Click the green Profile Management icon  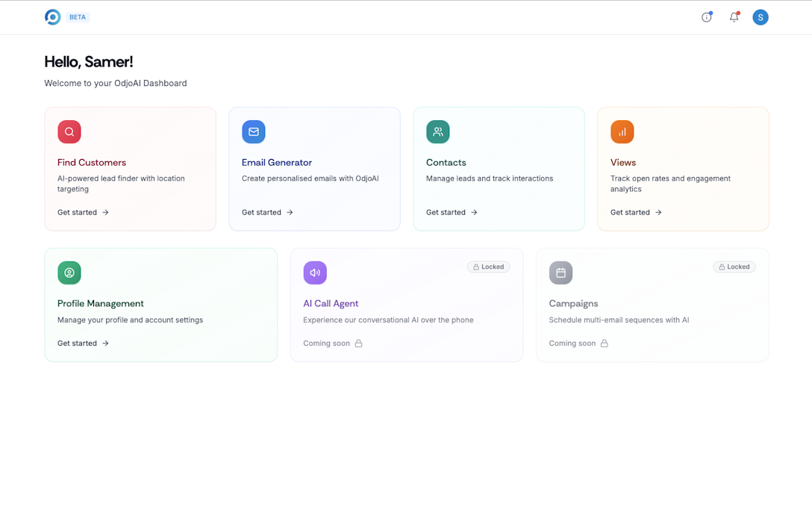[69, 273]
